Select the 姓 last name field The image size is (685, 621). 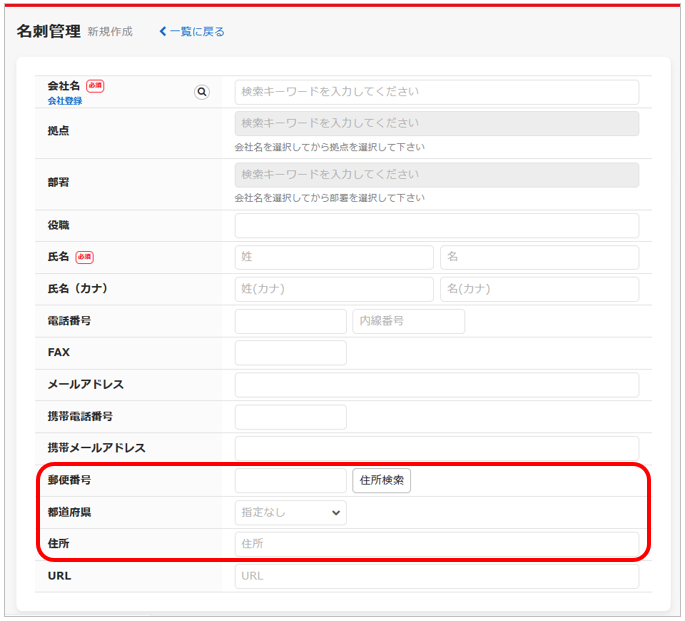point(334,257)
